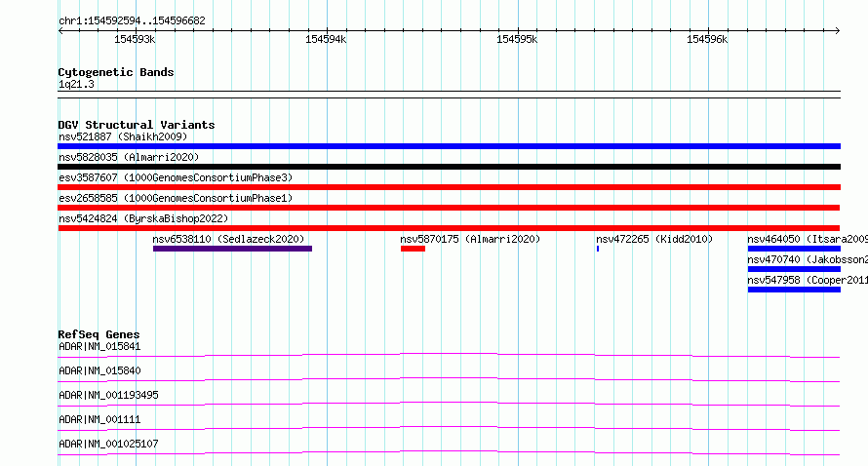The width and height of the screenshot is (868, 466).
Task: Click the blue nsv521887 Shaikh2009 variant bar
Action: click(449, 146)
